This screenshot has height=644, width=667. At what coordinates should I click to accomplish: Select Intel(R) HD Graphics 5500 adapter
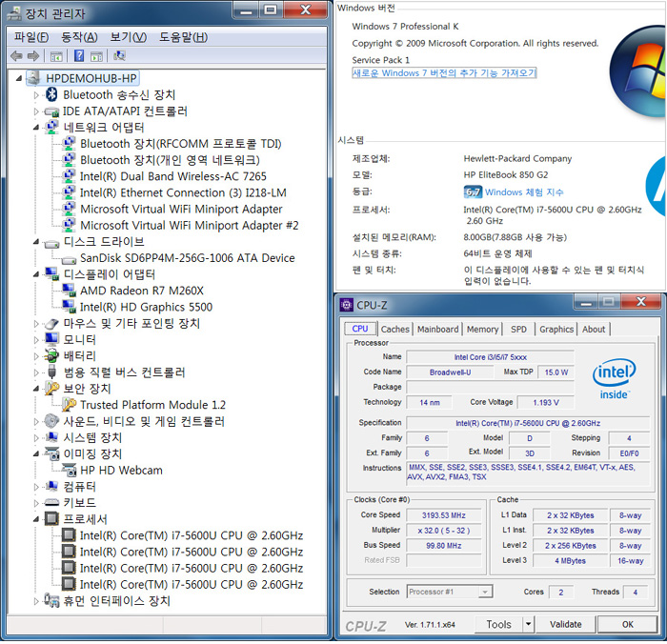click(146, 307)
